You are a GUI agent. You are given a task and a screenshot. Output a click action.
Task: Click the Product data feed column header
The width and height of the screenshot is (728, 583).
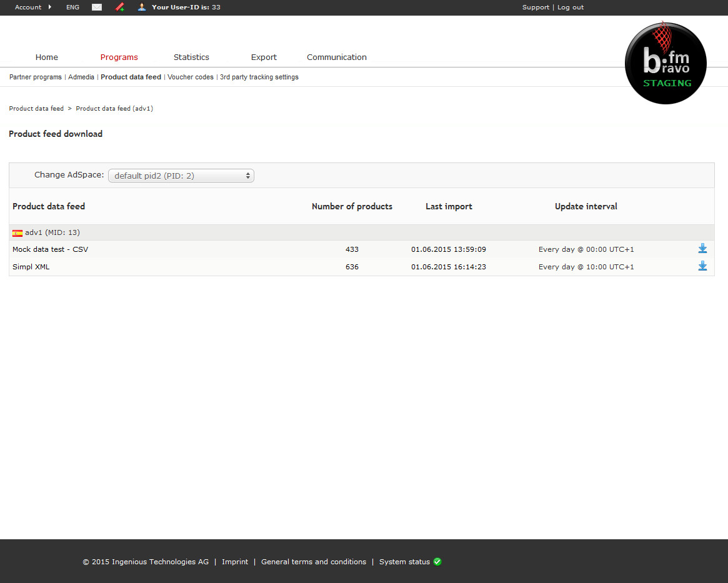point(49,206)
